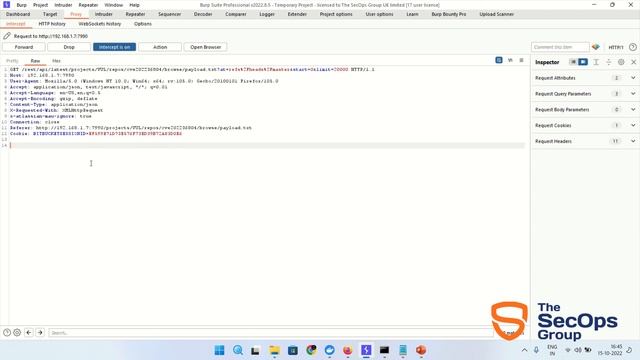Open Firefox from the taskbar
Viewport: 640px width, 360px height.
tap(348, 350)
